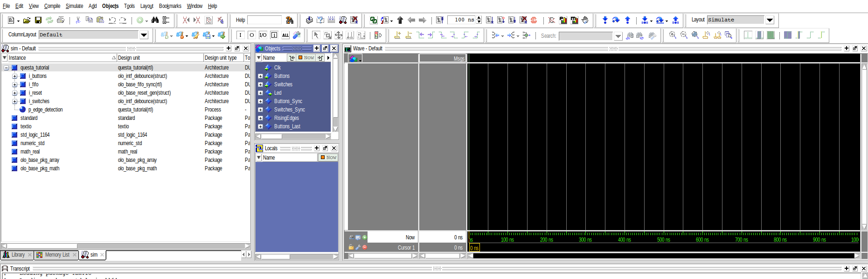Image resolution: width=868 pixels, height=279 pixels.
Task: Open the Tools menu
Action: [x=129, y=6]
